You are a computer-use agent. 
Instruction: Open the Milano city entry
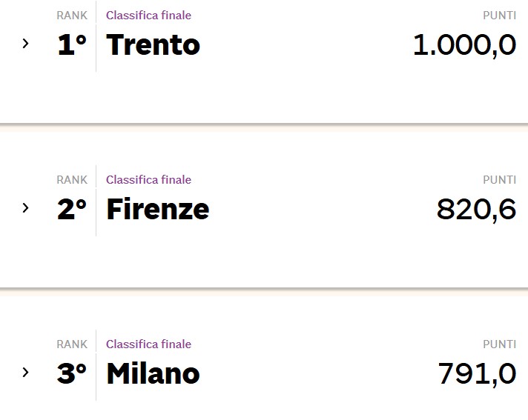[154, 373]
